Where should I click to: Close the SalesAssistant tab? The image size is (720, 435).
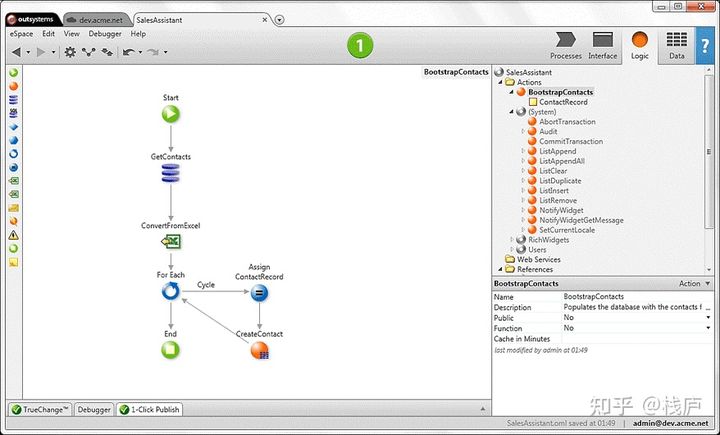tap(265, 20)
